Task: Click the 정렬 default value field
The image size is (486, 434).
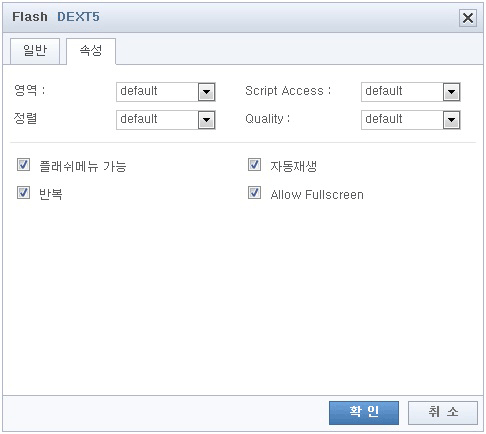Action: pyautogui.click(x=157, y=120)
